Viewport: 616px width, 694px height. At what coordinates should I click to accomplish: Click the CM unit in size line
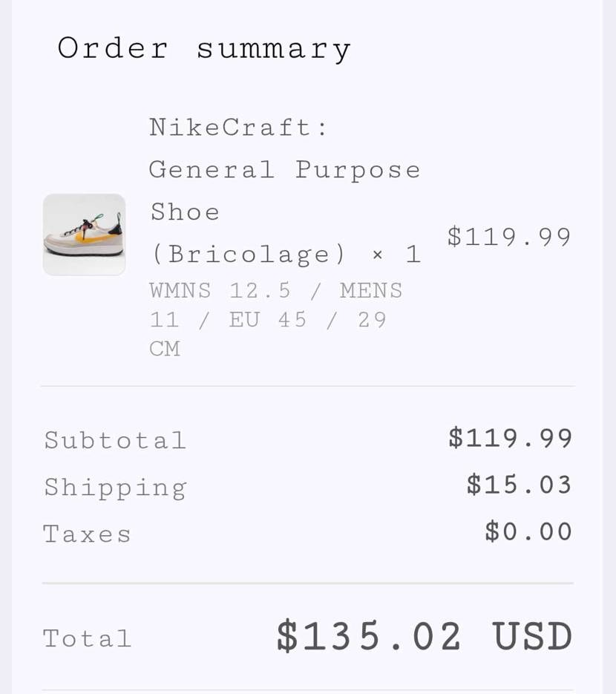pyautogui.click(x=165, y=348)
